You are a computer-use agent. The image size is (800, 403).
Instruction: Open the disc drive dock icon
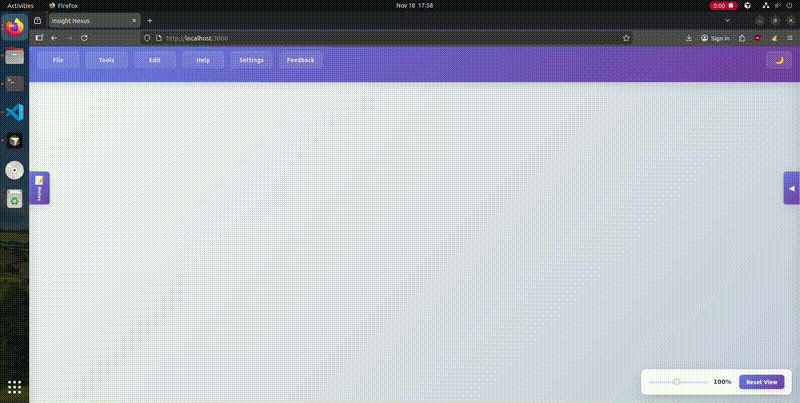coord(15,170)
